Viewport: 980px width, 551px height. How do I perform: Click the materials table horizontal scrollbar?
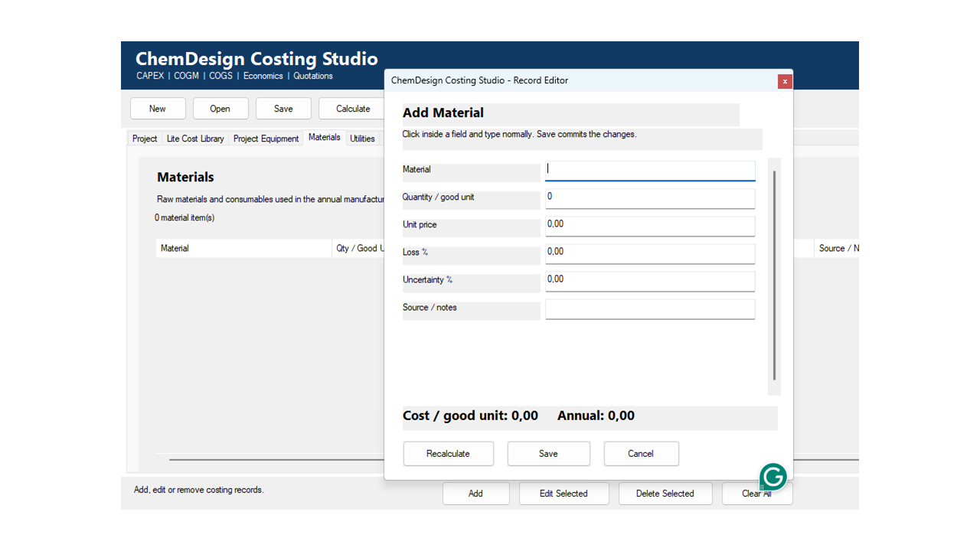[x=276, y=459]
